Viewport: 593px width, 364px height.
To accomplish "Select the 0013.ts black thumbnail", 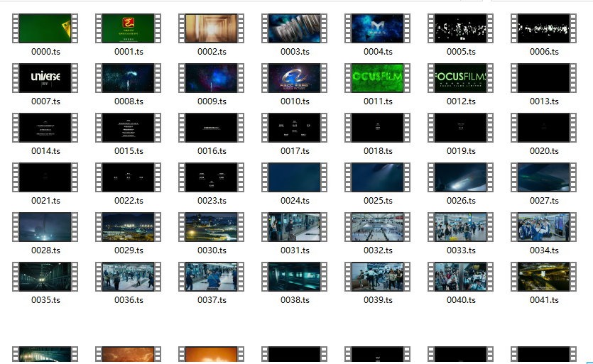I will pos(543,78).
